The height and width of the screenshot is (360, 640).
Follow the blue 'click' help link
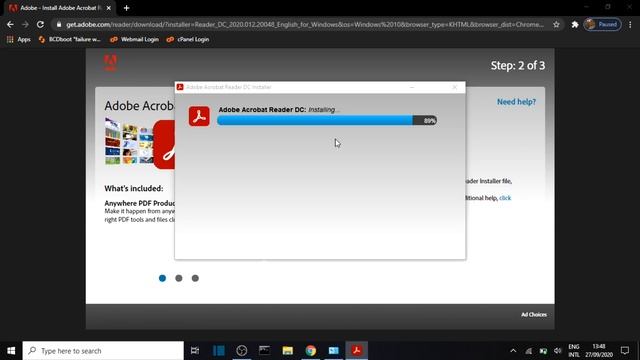point(505,198)
